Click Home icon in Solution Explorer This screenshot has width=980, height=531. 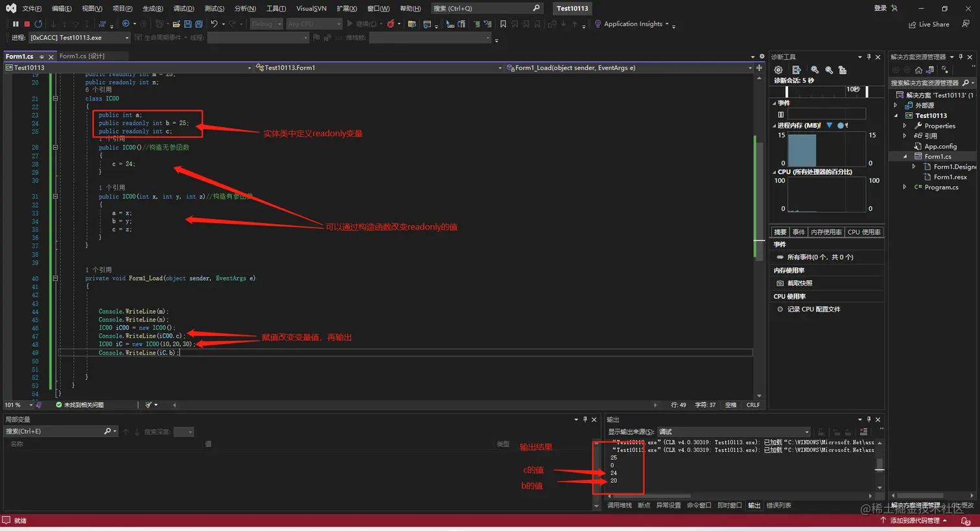click(918, 70)
